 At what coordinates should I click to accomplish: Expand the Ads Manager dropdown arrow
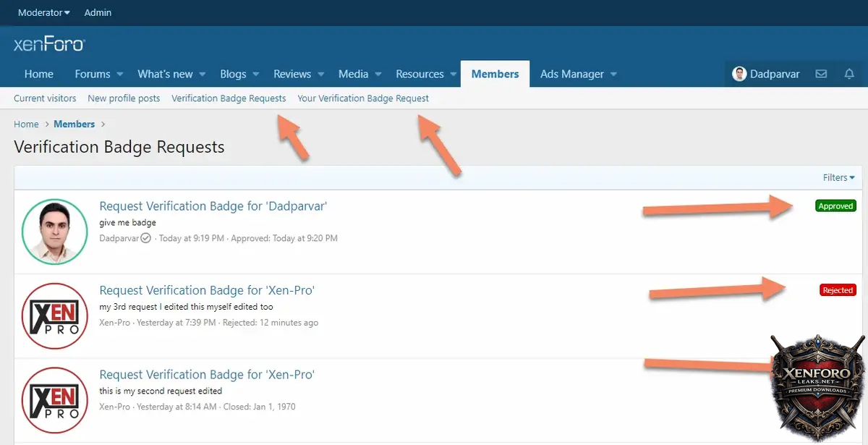click(x=613, y=74)
